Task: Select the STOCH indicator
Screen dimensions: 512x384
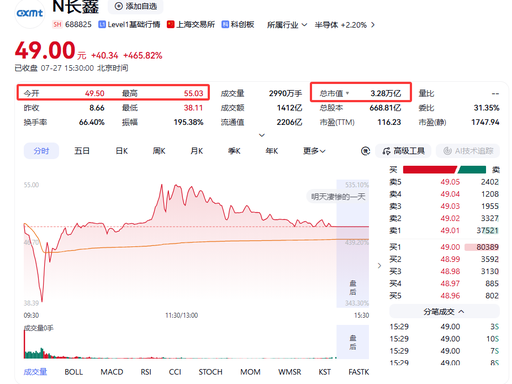Action: [210, 372]
